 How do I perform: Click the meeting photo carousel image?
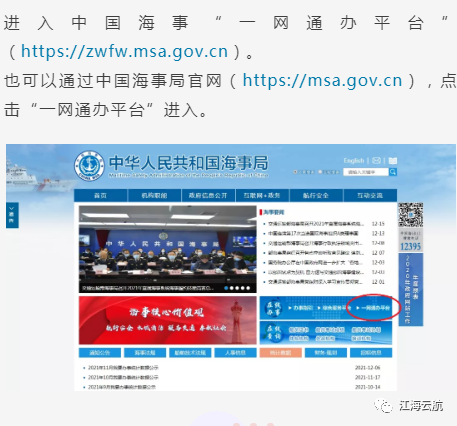(168, 249)
